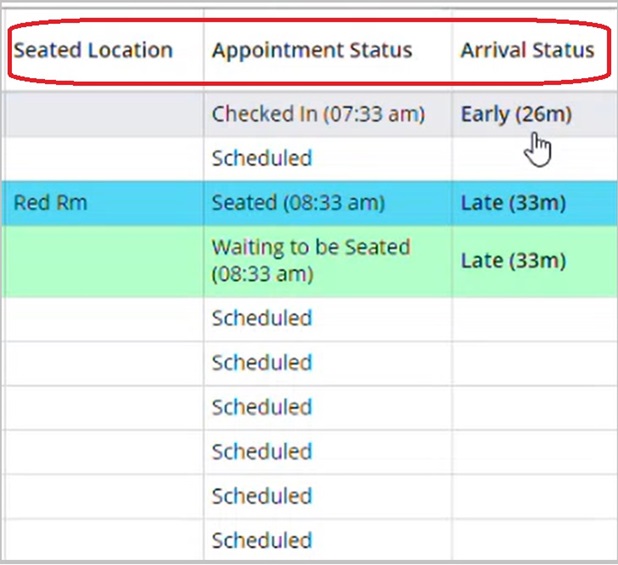Click Late (33m) in the green row
This screenshot has height=565, width=618.
tap(513, 261)
